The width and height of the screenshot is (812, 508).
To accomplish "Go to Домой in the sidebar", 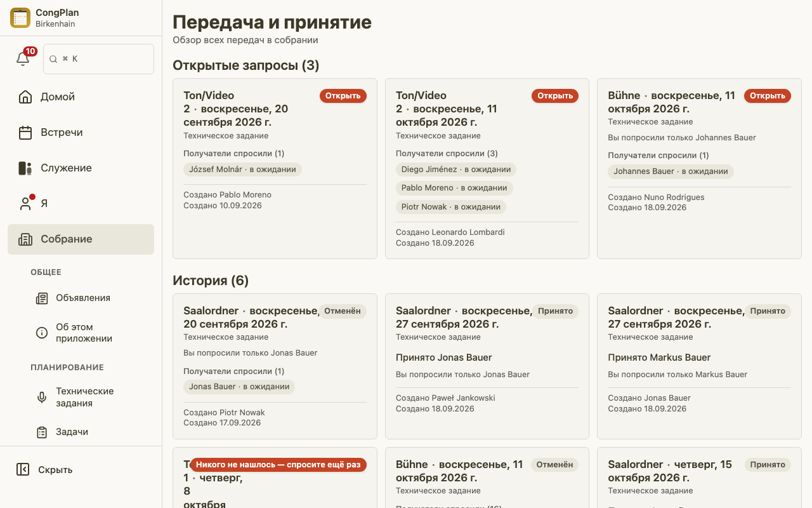I will click(x=81, y=97).
